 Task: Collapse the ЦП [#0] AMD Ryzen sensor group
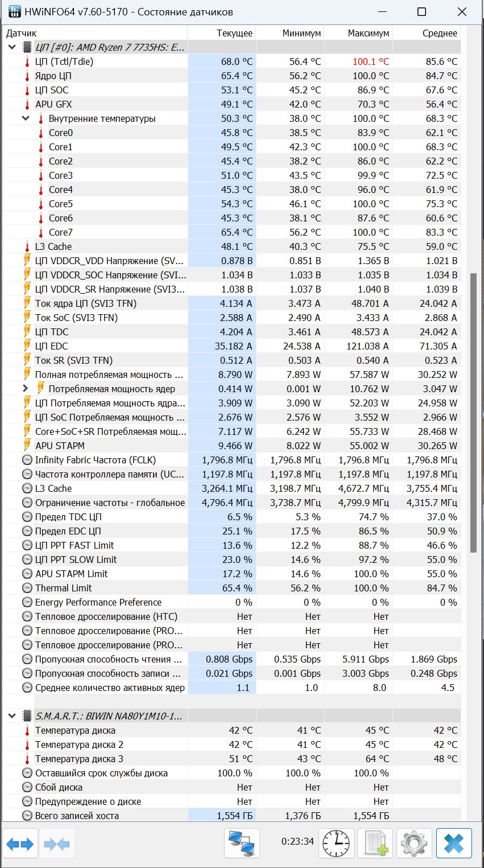pos(12,47)
